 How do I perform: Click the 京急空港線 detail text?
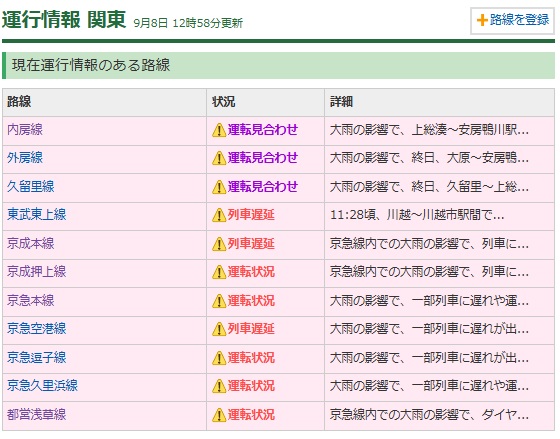coord(429,329)
